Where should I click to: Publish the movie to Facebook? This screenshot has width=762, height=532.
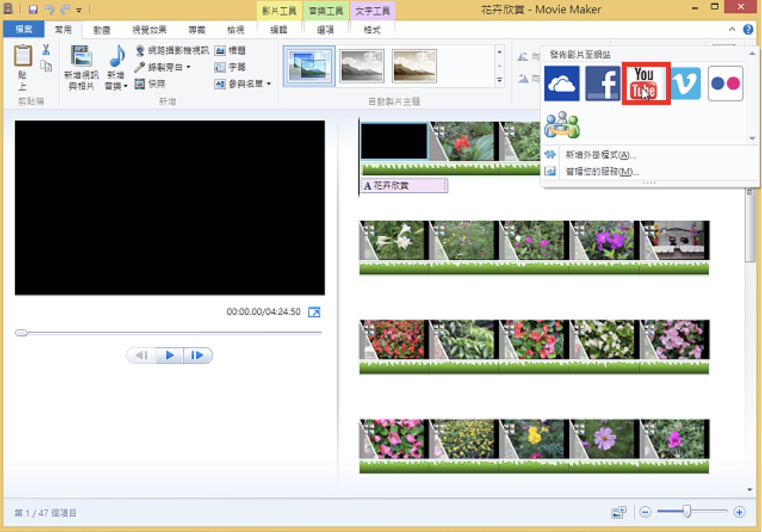(x=603, y=83)
